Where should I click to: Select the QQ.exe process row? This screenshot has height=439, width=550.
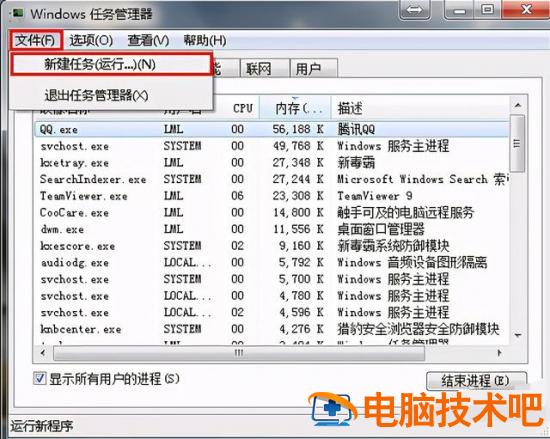pos(271,129)
